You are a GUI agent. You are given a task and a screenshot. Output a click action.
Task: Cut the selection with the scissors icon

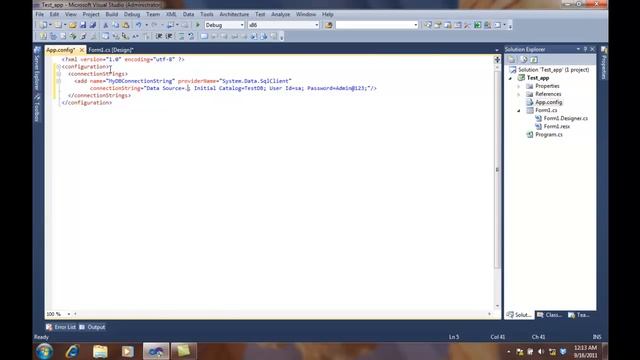[x=105, y=25]
